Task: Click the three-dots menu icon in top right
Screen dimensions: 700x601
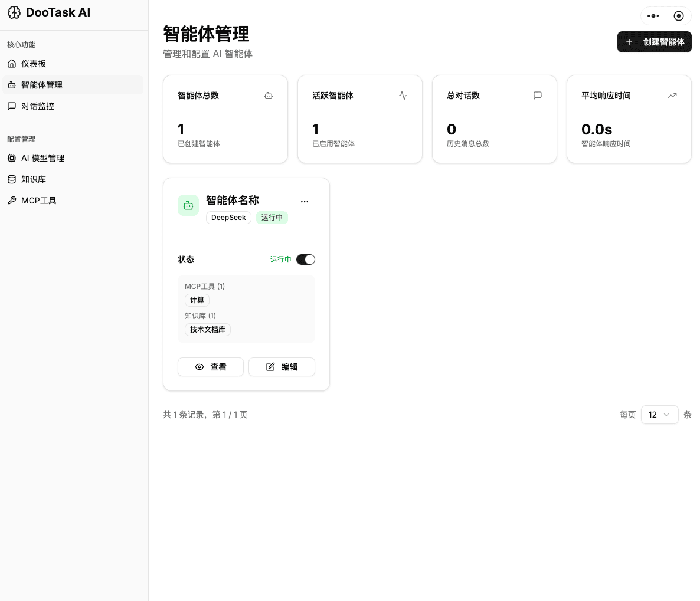Action: pos(653,16)
